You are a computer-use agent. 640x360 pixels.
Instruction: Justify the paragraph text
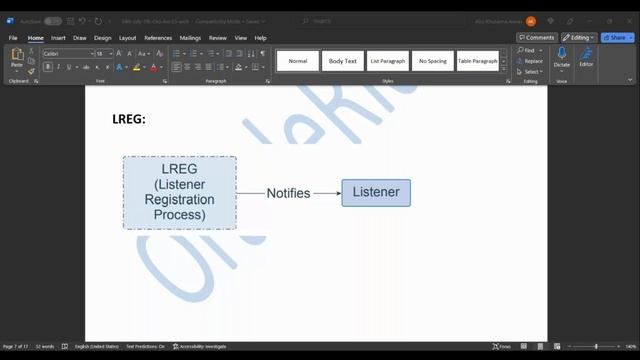click(x=209, y=67)
